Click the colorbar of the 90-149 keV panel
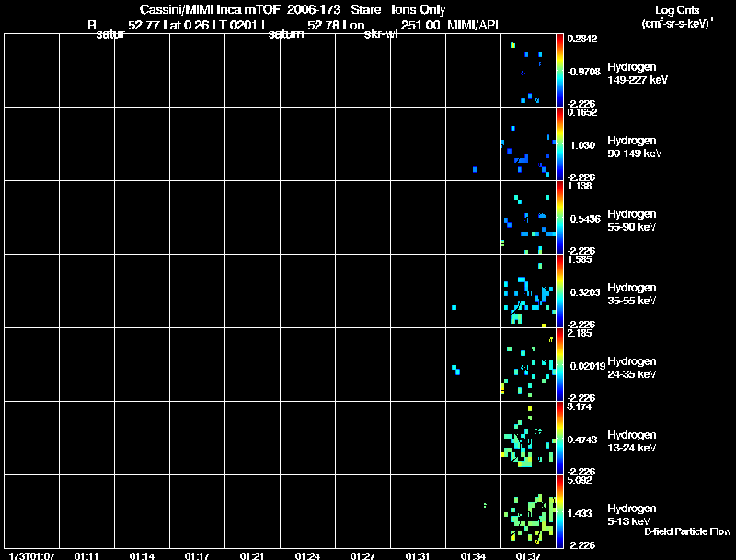Viewport: 736px width, 560px height. [559, 144]
